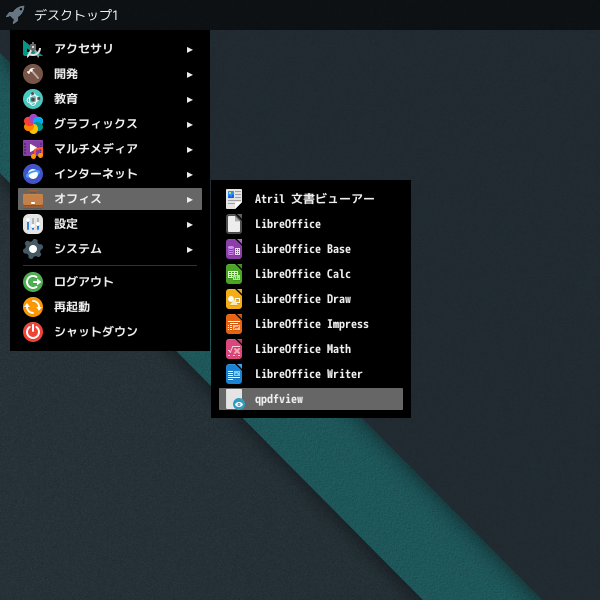Open the アクセサリ menu entry
Screen dimensions: 600x600
pos(110,49)
